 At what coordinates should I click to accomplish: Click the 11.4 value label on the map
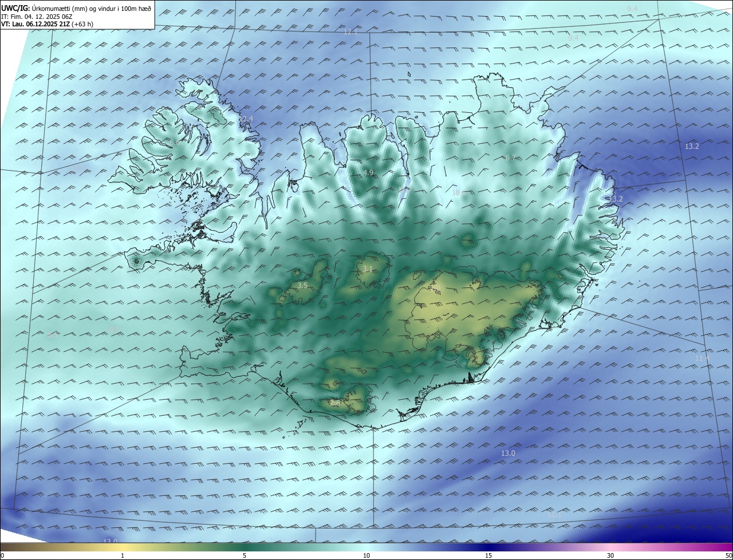tap(702, 358)
